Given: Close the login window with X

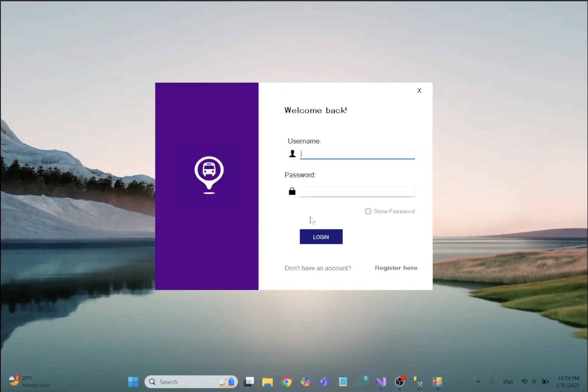Looking at the screenshot, I should coord(419,91).
